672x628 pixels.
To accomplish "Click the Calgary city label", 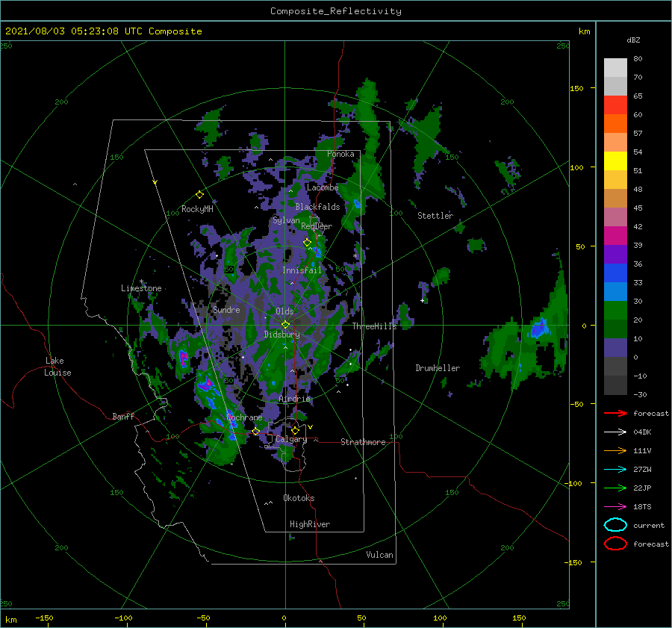I will coord(291,439).
